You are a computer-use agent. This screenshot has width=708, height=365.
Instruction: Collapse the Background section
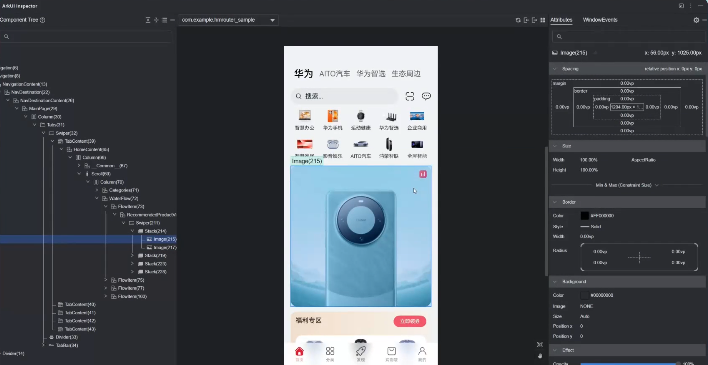[555, 281]
